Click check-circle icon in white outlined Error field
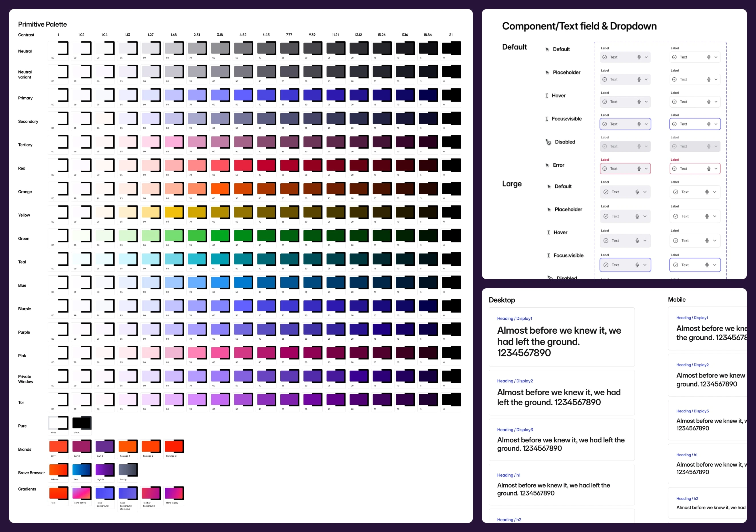Image resolution: width=756 pixels, height=532 pixels. pos(674,169)
